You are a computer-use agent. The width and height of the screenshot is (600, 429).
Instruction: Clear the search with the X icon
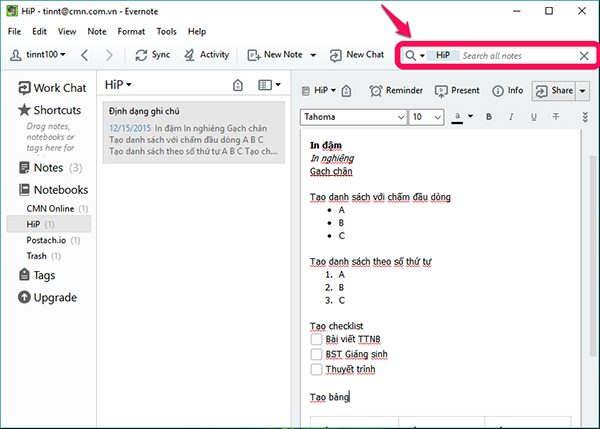point(584,56)
